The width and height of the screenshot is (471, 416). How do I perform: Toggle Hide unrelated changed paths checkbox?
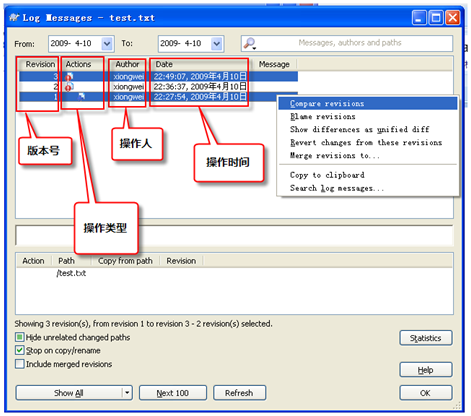pyautogui.click(x=20, y=337)
